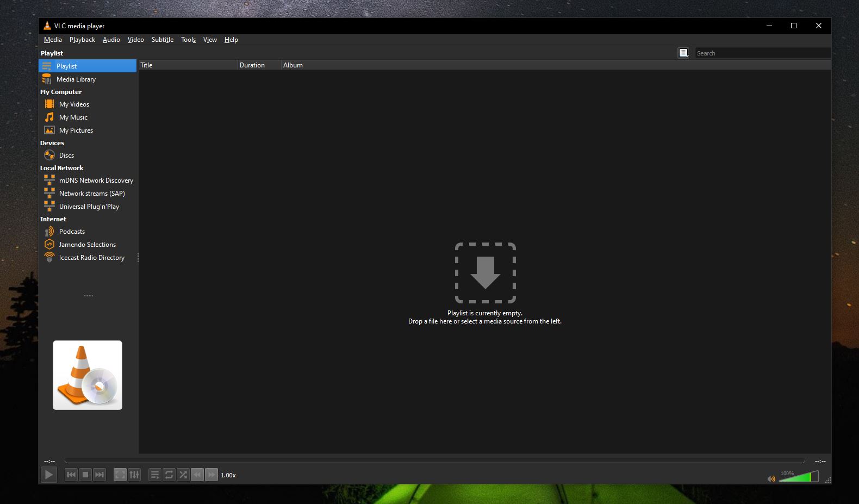Click the 1.00x playback speed label
Screen dimensions: 859x504
click(x=228, y=475)
